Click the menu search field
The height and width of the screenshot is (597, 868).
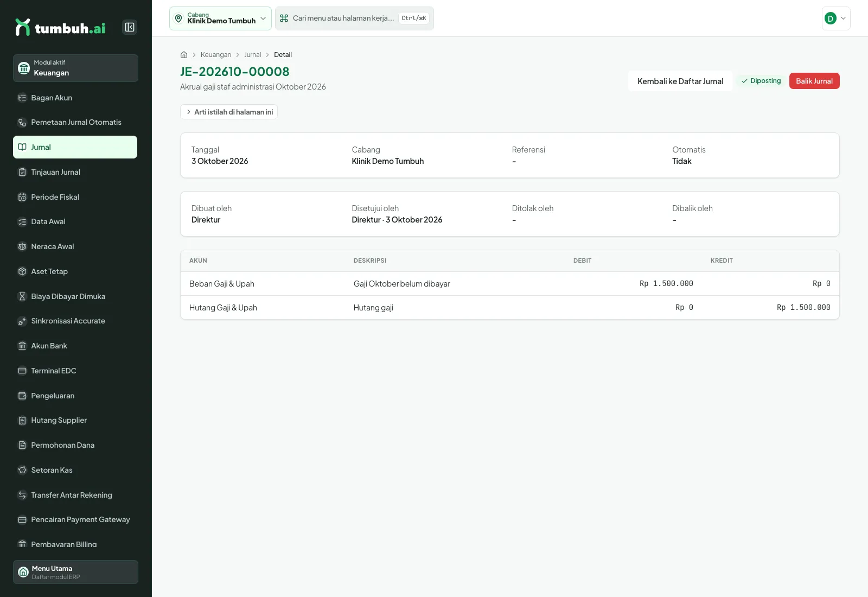354,18
